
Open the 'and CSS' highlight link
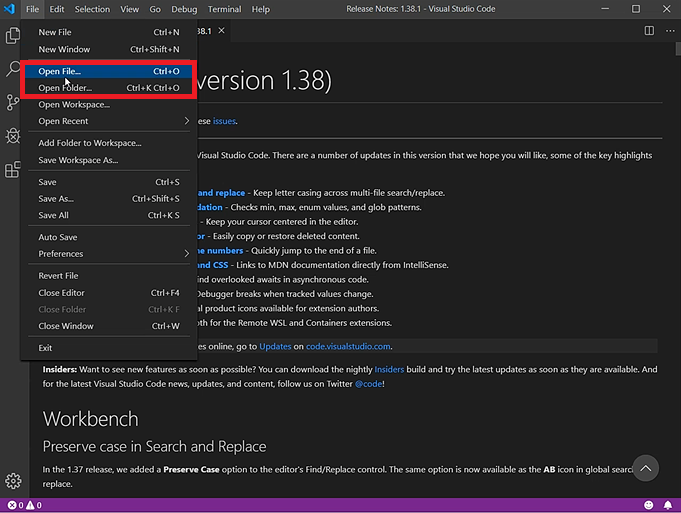(x=212, y=265)
